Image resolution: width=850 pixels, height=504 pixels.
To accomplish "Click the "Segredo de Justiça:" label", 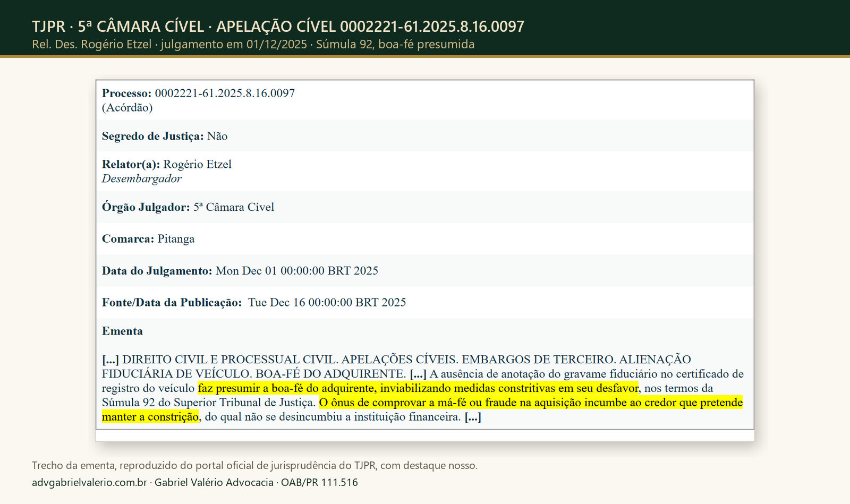I will click(x=152, y=136).
